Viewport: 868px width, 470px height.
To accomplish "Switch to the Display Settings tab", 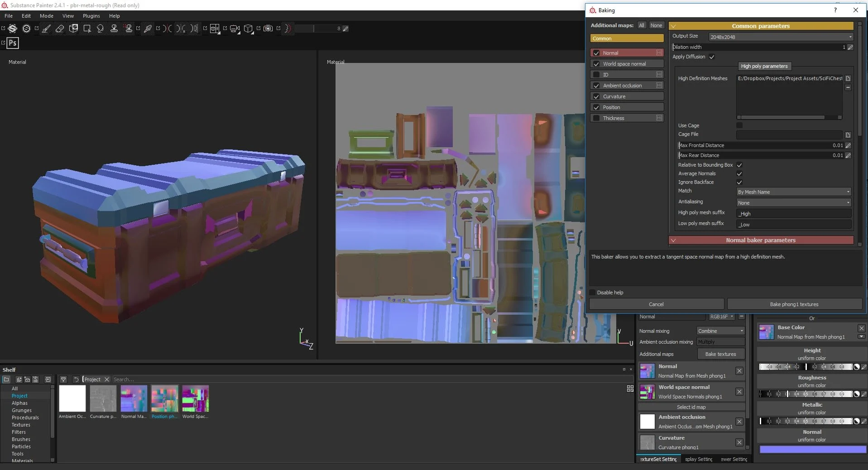I will pos(699,459).
